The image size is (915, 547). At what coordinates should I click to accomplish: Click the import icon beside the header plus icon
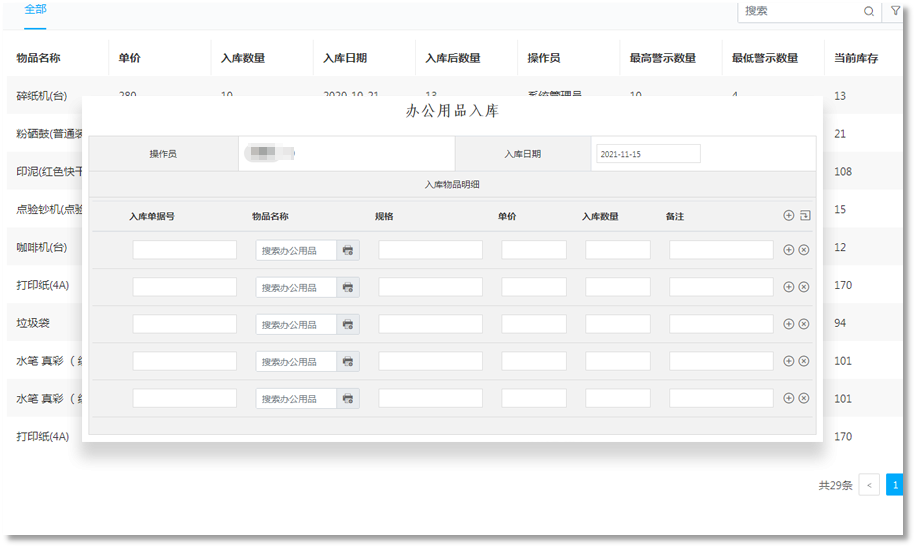(x=804, y=215)
